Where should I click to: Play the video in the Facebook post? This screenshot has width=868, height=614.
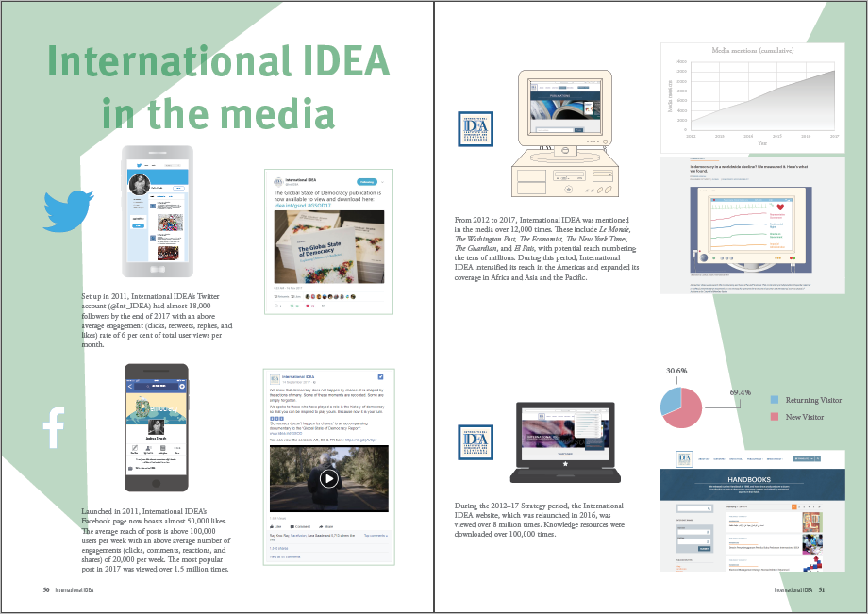329,478
